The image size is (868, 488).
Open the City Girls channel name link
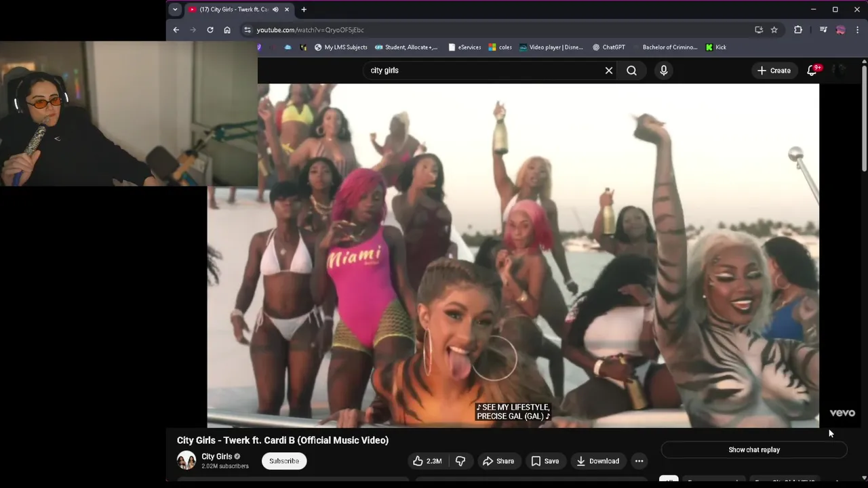coord(217,457)
